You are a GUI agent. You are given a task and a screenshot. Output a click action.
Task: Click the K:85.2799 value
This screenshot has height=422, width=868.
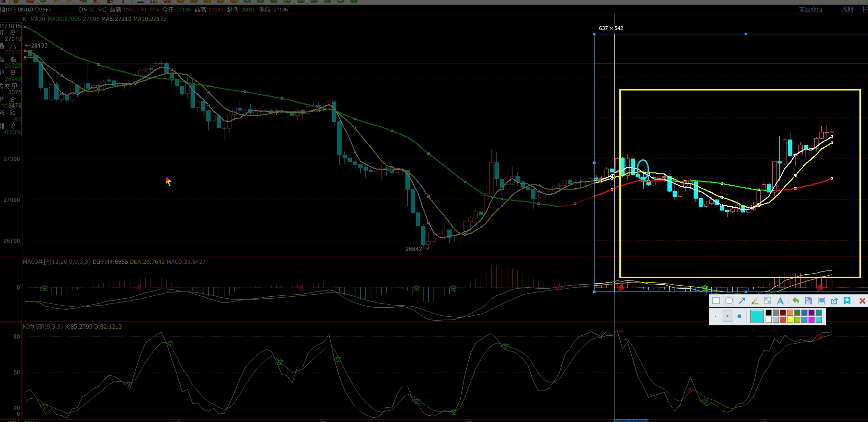click(79, 327)
